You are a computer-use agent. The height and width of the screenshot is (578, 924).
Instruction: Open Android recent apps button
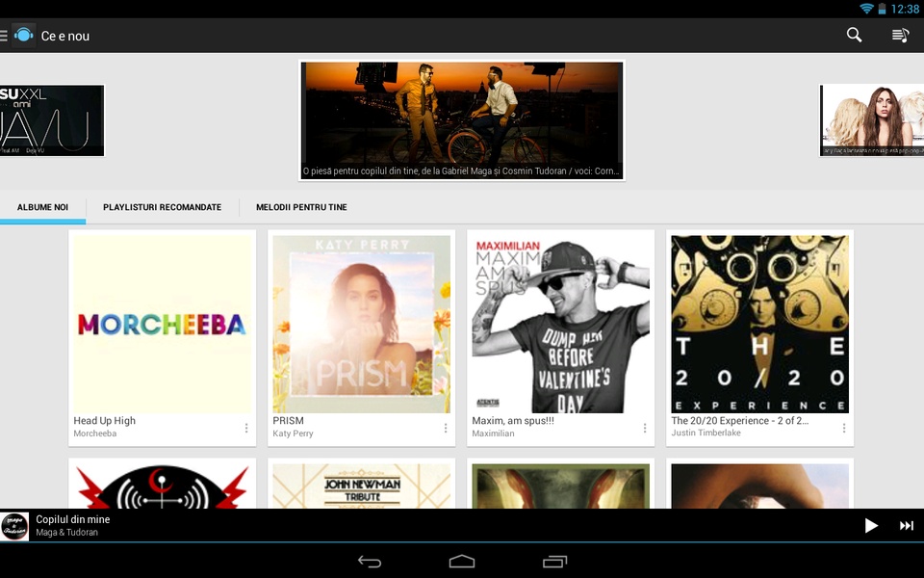point(554,562)
